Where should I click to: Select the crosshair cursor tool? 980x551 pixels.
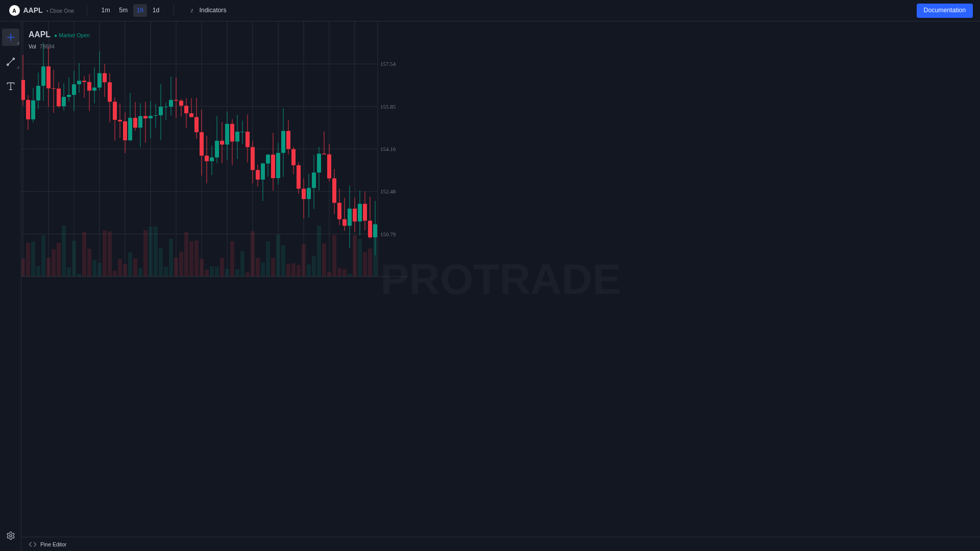pyautogui.click(x=10, y=37)
